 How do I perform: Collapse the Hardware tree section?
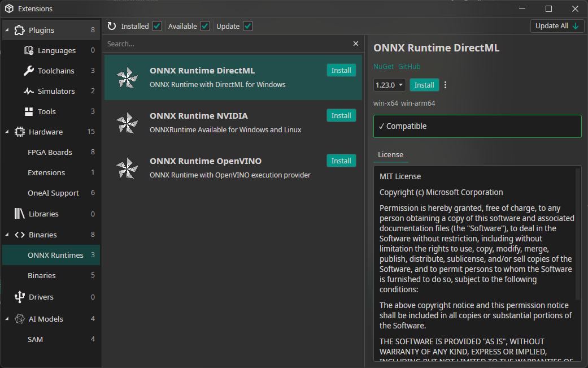[7, 132]
